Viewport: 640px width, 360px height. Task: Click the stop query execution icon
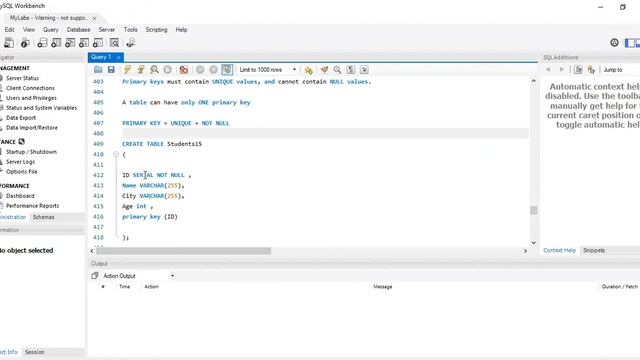pos(167,70)
